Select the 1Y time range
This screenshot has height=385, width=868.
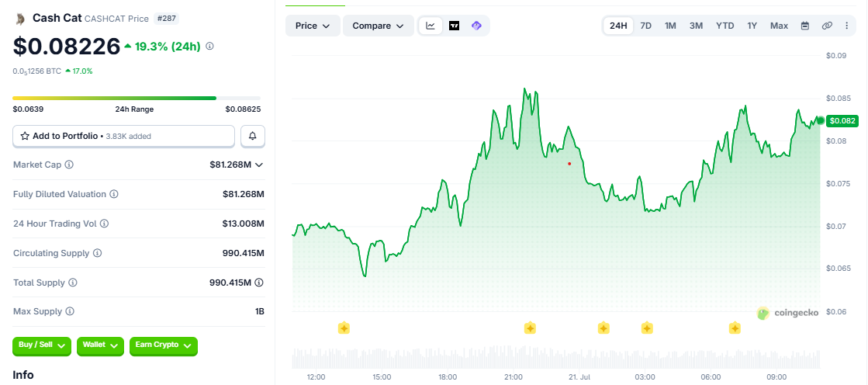[752, 26]
